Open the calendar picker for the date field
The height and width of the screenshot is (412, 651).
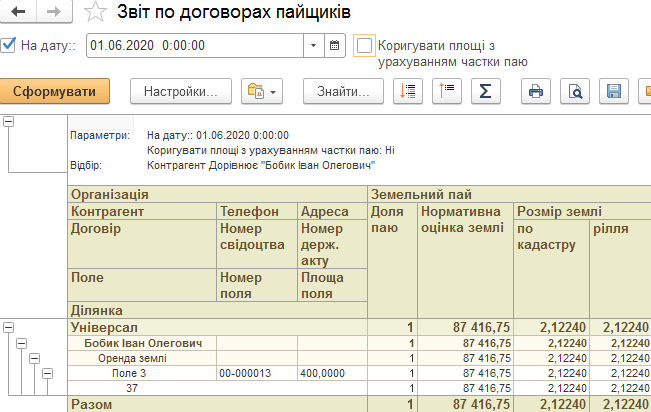(x=334, y=45)
